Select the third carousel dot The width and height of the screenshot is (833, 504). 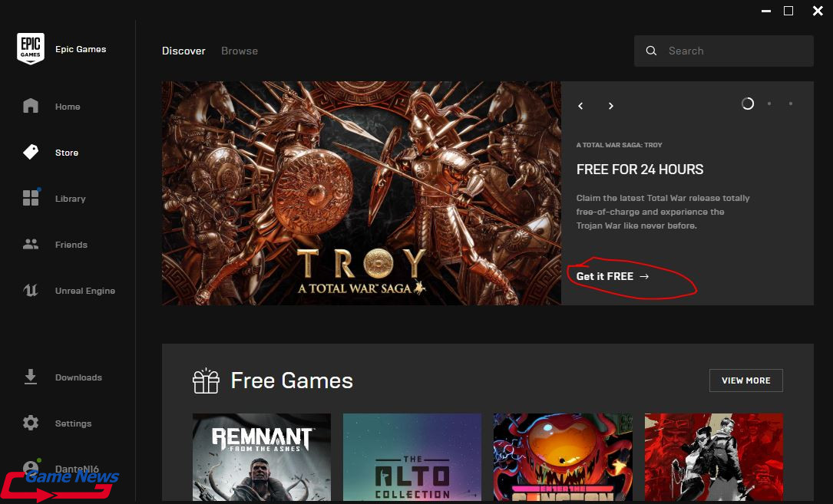[792, 103]
